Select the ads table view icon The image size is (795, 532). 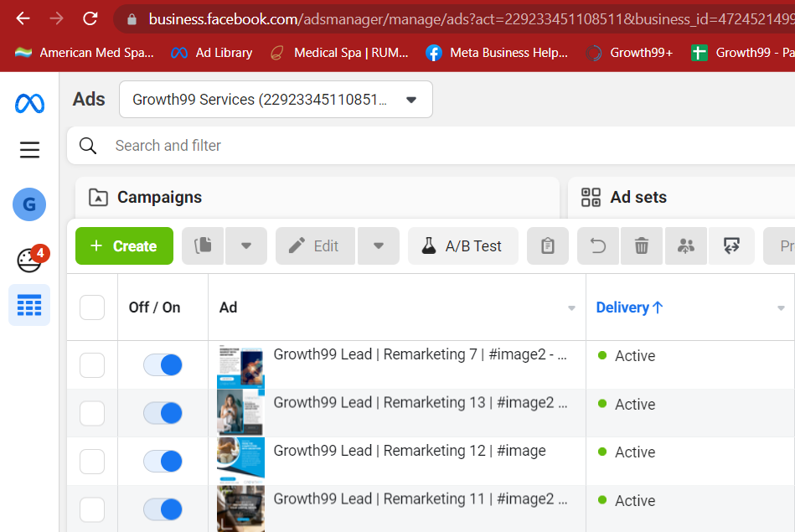[29, 305]
